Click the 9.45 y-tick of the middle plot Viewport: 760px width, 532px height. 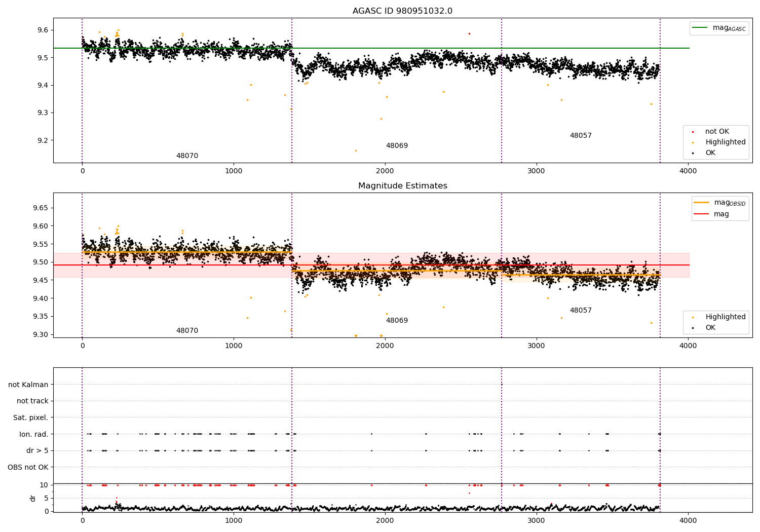pos(41,280)
